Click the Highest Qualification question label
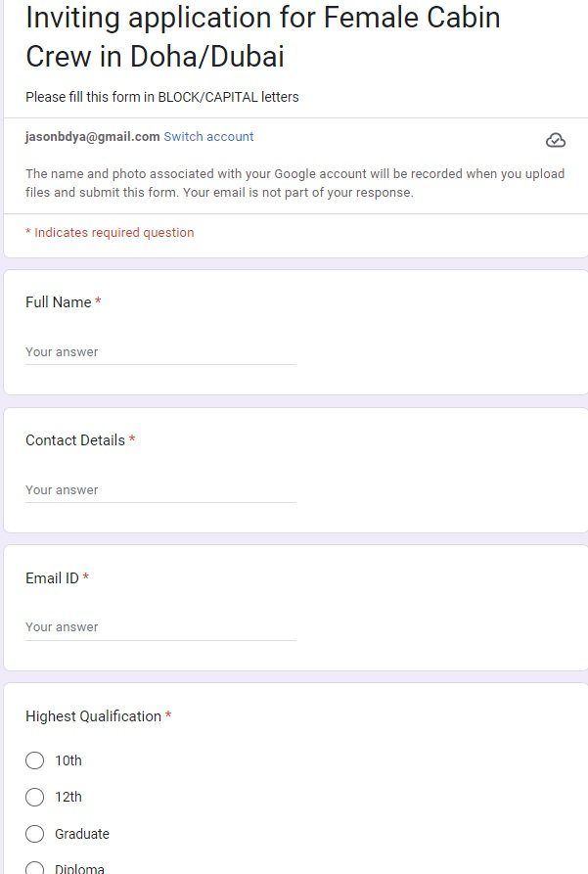The width and height of the screenshot is (588, 874). [x=93, y=716]
